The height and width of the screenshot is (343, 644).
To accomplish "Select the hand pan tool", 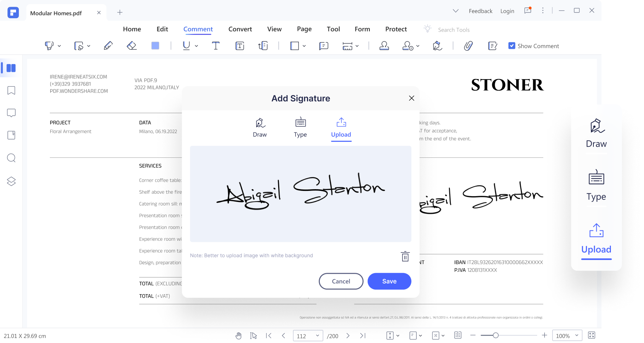I will (238, 336).
